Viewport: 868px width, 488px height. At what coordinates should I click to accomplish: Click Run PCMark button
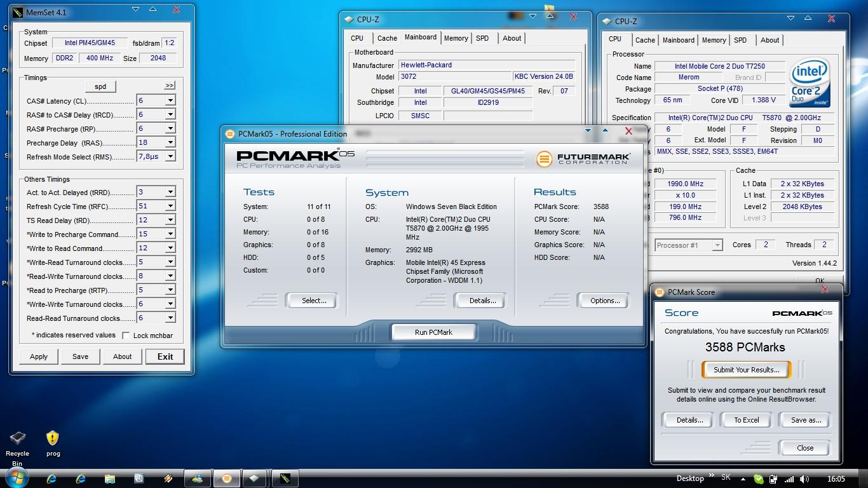pos(433,332)
